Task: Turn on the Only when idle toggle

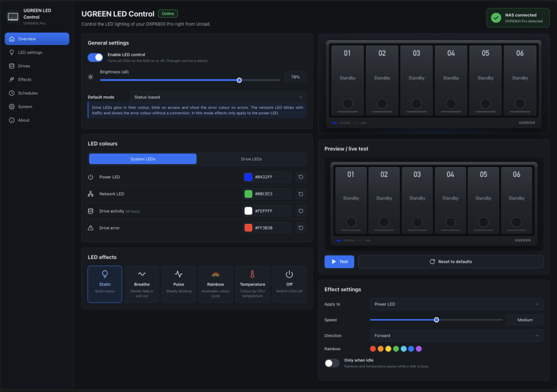Action: (x=332, y=363)
